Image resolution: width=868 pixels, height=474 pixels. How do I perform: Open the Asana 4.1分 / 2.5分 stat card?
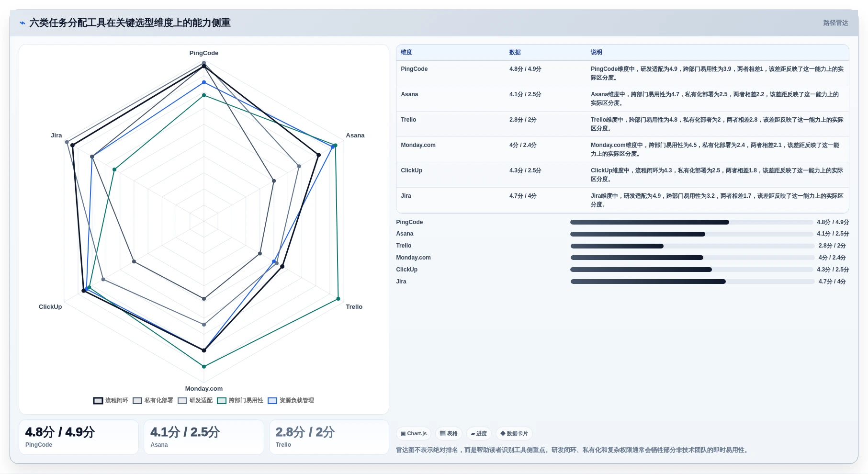[204, 437]
